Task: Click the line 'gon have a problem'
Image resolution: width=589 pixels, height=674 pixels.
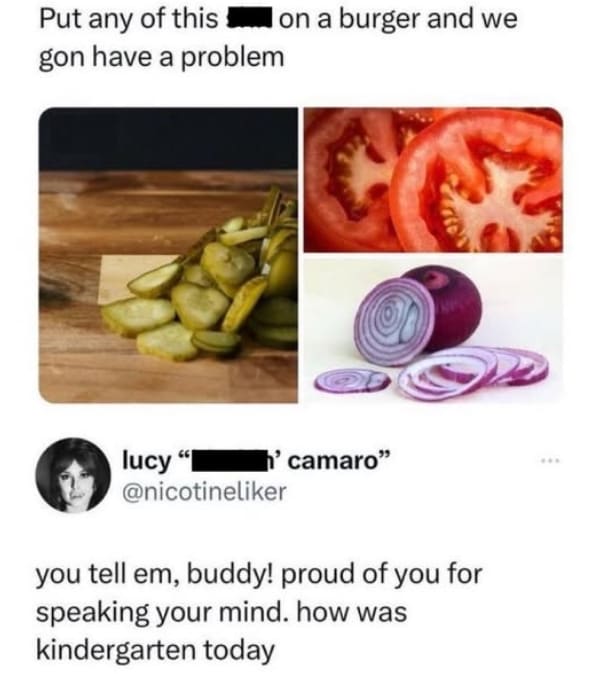Action: click(162, 58)
